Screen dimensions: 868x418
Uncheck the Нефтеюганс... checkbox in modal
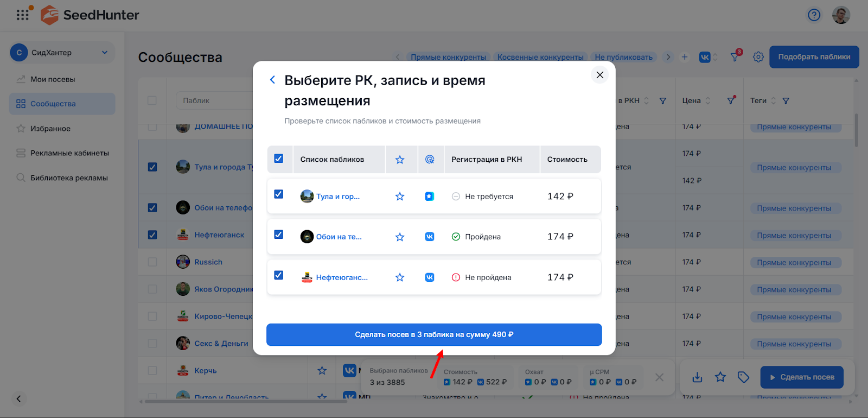point(279,275)
